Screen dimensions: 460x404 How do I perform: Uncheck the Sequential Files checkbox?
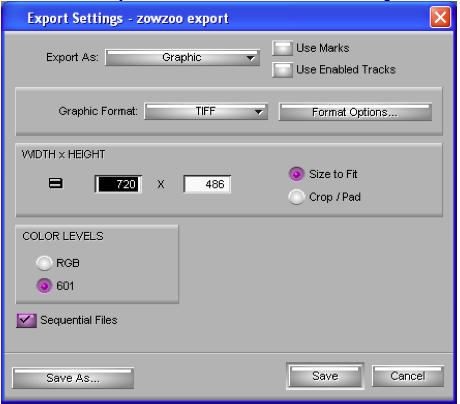click(x=26, y=320)
